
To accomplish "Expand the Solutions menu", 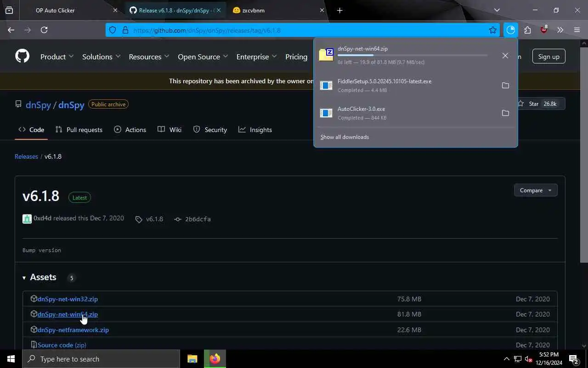I will point(102,57).
